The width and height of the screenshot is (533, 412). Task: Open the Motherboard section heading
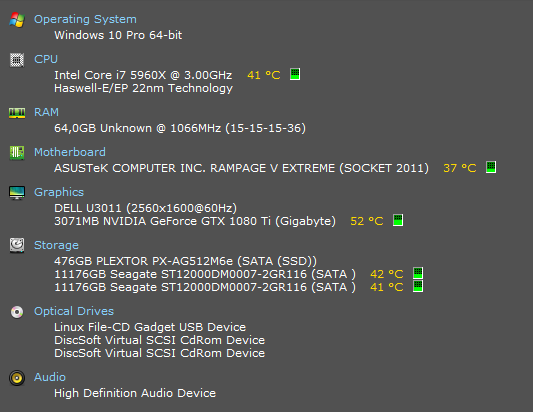70,152
